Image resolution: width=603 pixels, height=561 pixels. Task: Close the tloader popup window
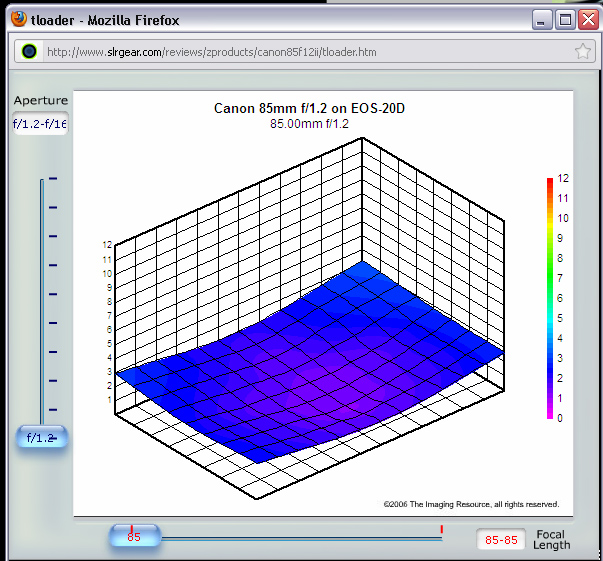tap(587, 19)
